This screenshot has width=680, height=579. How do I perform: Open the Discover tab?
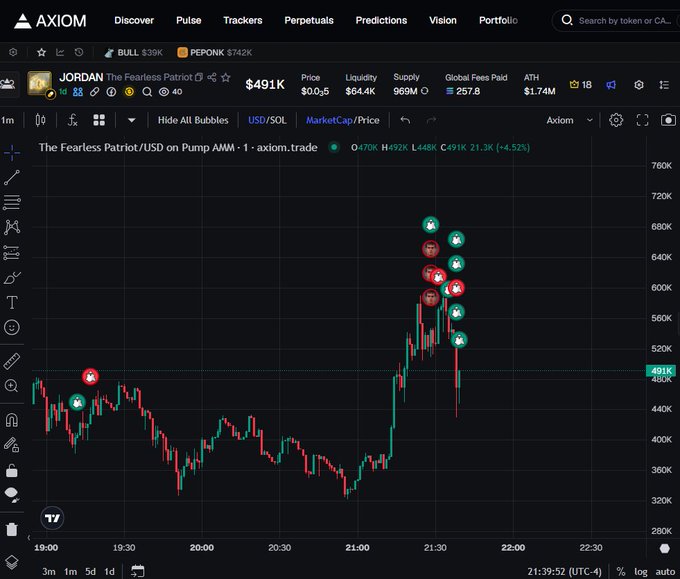click(x=134, y=20)
